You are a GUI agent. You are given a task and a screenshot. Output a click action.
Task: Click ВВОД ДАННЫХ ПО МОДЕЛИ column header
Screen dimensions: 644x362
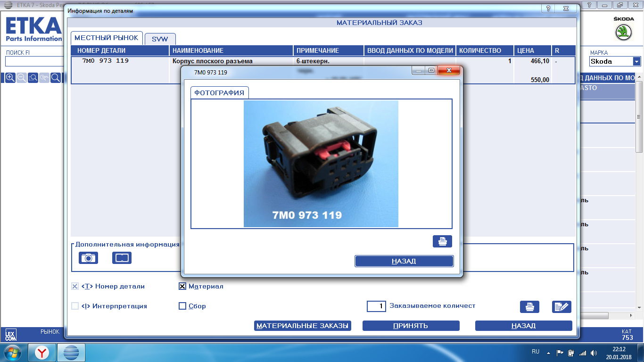pyautogui.click(x=410, y=50)
